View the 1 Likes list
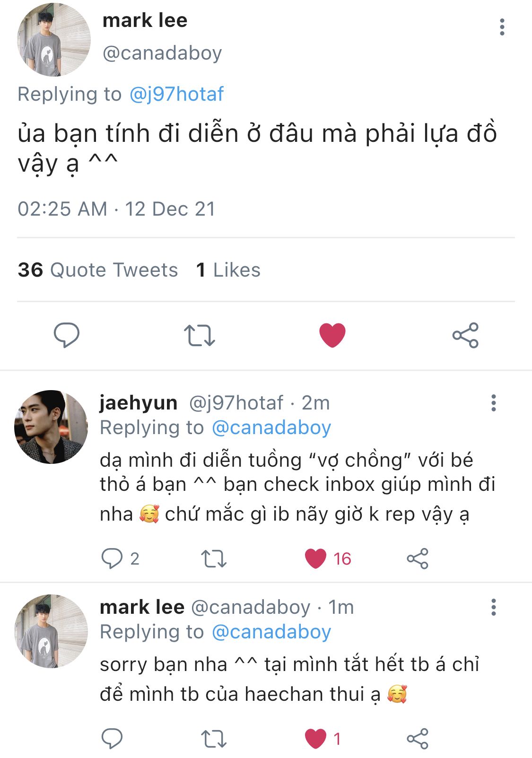Viewport: 532px width, 758px height. click(228, 270)
